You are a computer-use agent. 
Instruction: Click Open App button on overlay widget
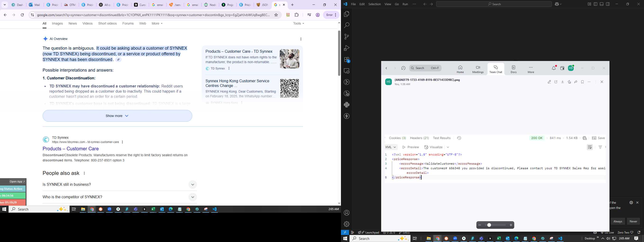point(17,181)
